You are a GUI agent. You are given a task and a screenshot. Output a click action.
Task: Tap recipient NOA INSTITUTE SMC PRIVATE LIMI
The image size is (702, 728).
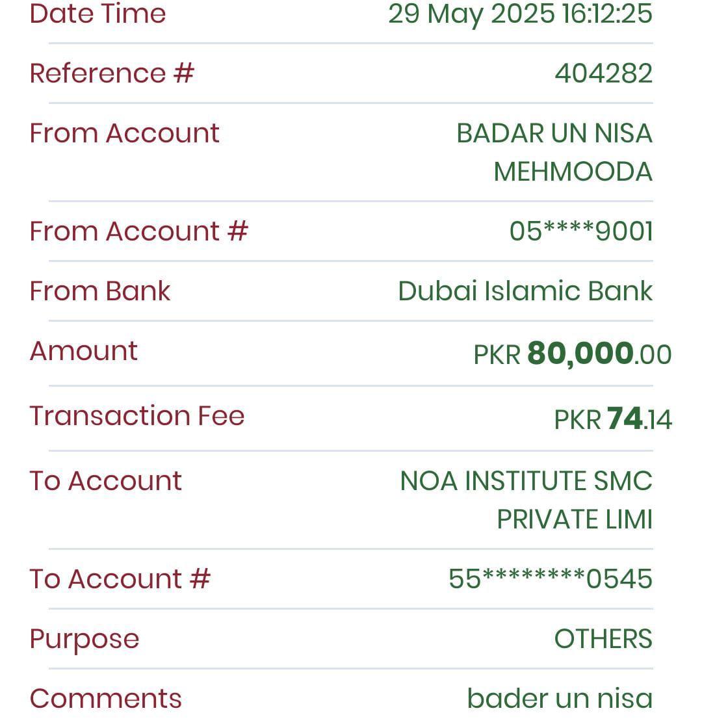[526, 500]
